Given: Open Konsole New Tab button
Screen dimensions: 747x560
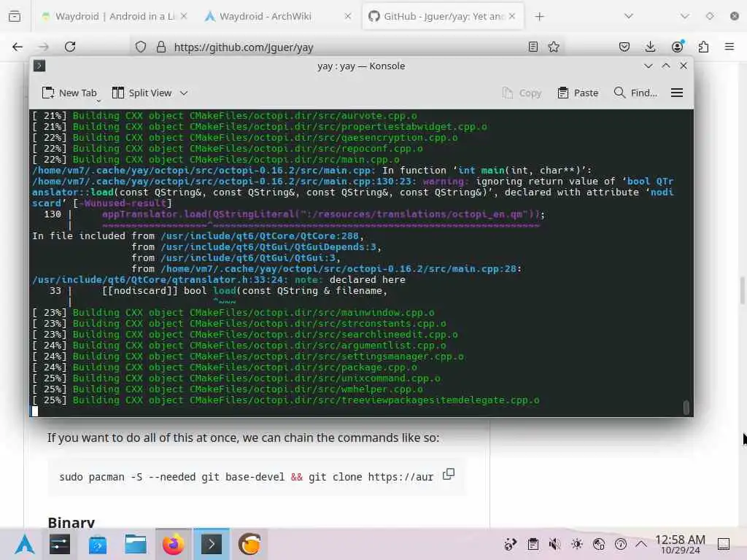Looking at the screenshot, I should coord(69,93).
